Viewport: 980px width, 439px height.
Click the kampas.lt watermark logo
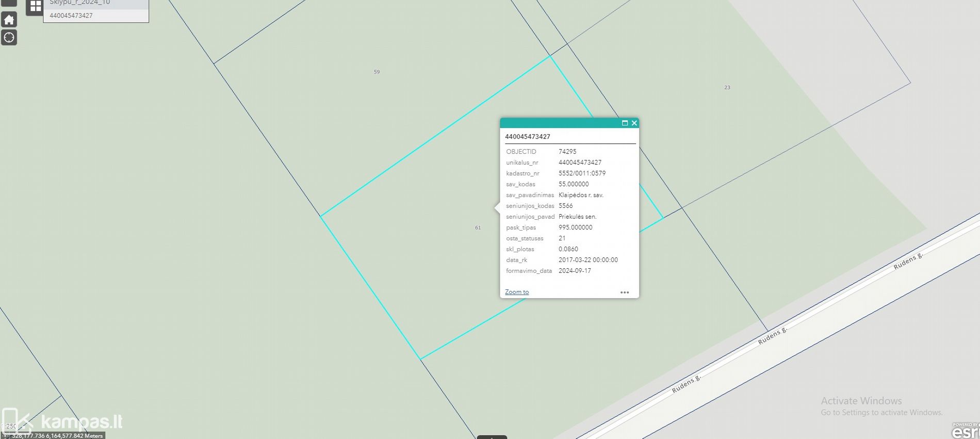pos(81,421)
